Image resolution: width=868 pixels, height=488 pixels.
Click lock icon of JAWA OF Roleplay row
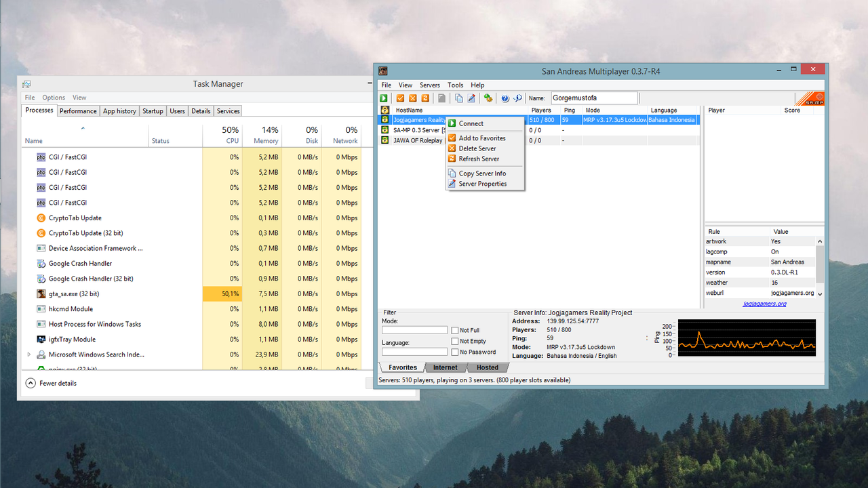pyautogui.click(x=384, y=140)
